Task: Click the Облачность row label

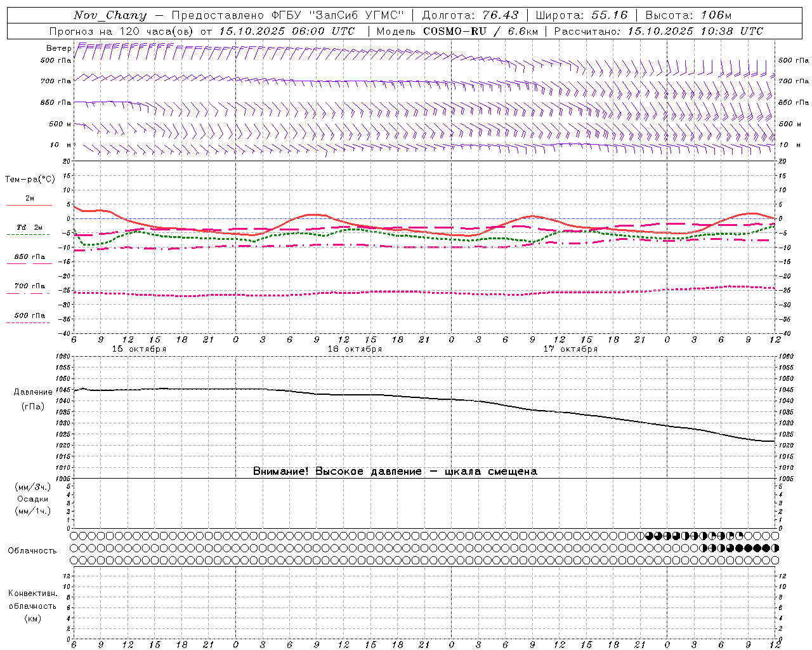Action: [32, 551]
